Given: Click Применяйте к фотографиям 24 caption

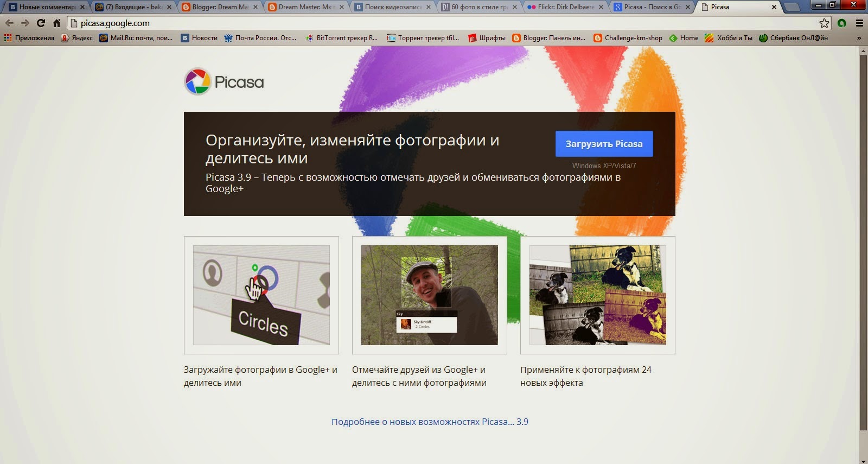Looking at the screenshot, I should (x=586, y=376).
